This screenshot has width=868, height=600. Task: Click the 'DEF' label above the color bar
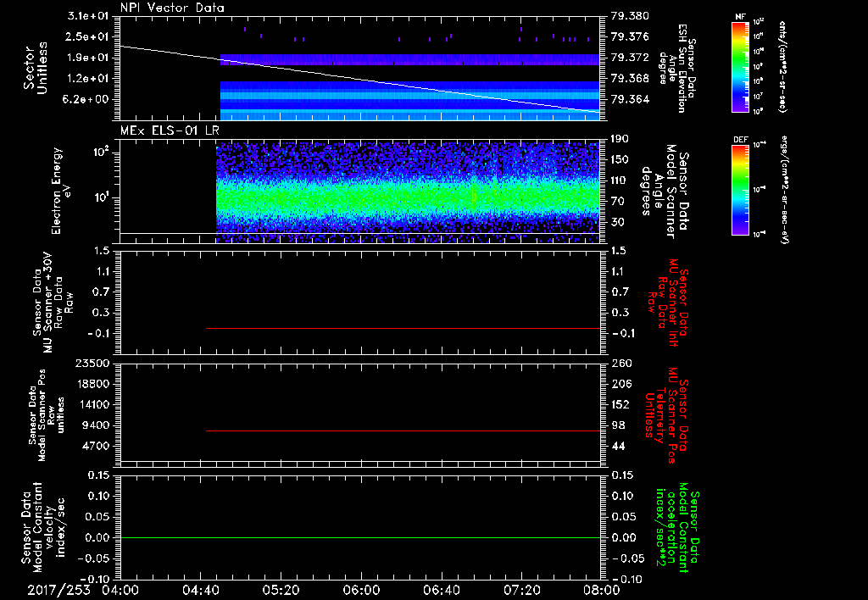tap(740, 140)
